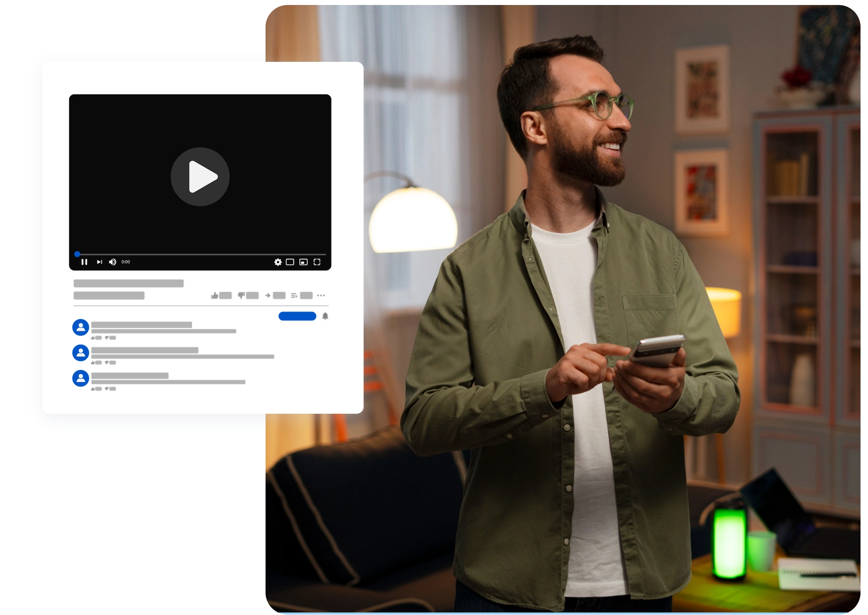Mute the video volume
This screenshot has height=615, width=868.
[112, 262]
